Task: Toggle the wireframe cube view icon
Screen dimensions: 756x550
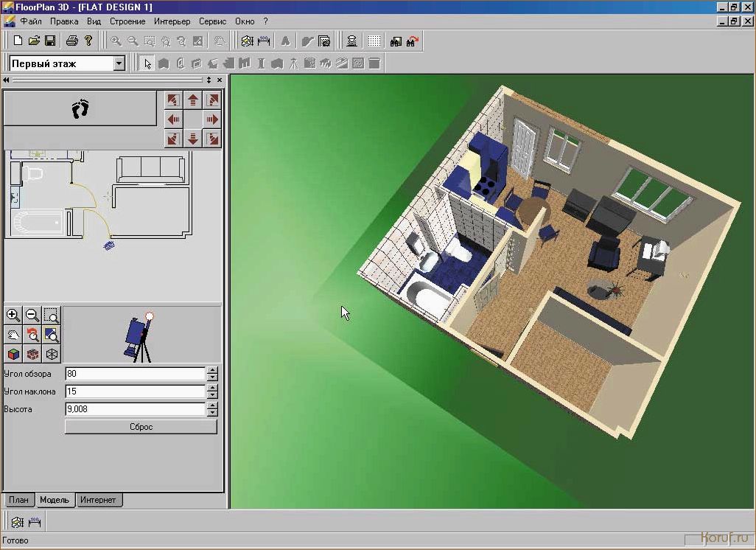Action: [52, 354]
